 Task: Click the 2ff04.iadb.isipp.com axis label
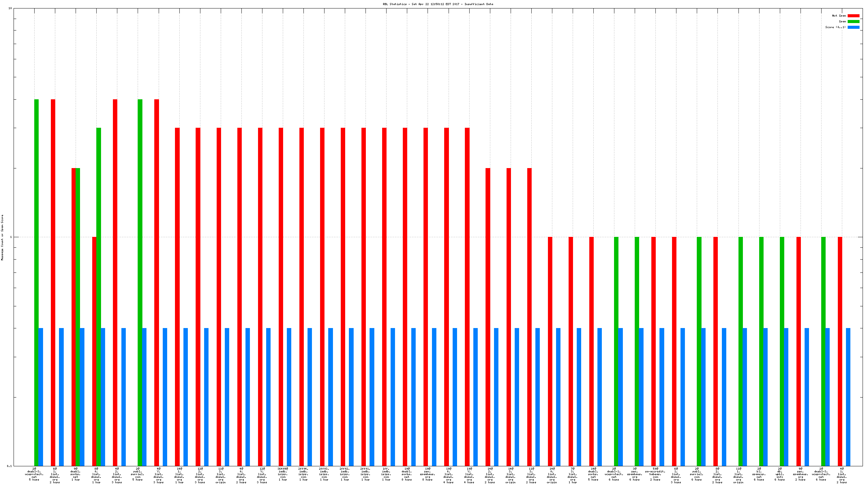[303, 474]
